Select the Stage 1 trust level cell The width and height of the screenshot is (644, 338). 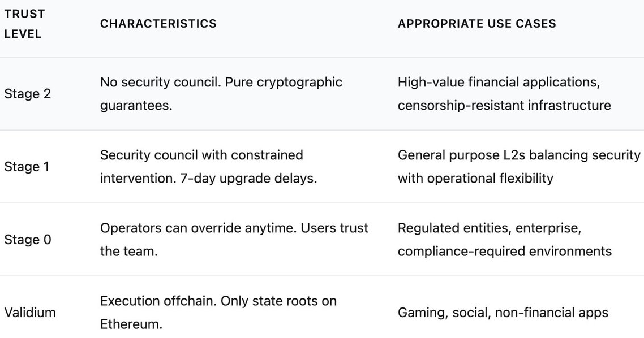[x=27, y=167]
